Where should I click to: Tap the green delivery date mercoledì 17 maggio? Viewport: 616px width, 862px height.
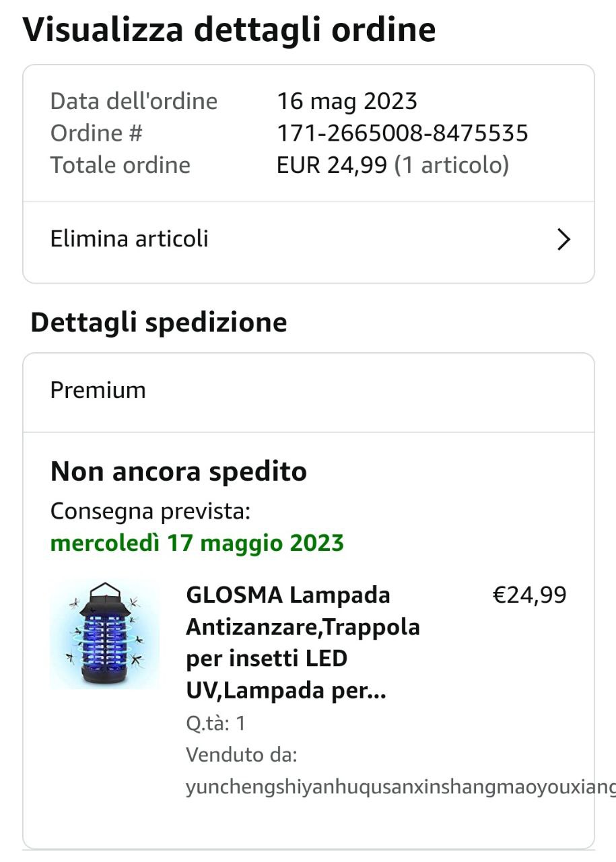(x=197, y=543)
